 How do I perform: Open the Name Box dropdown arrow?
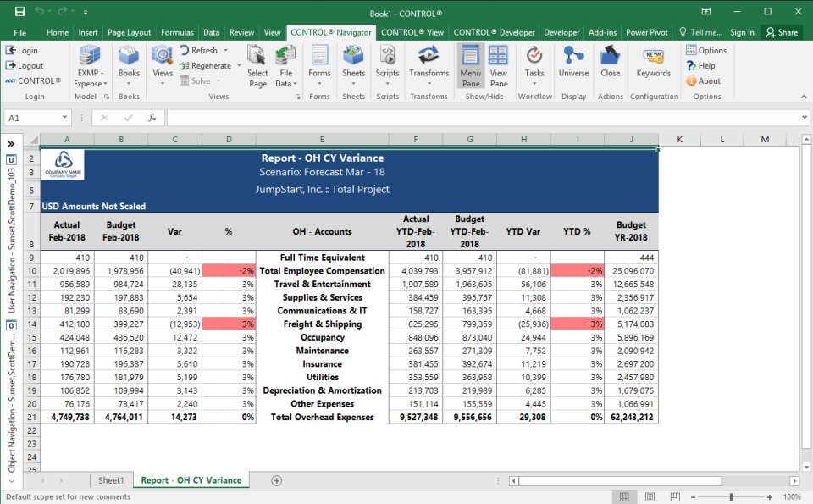[65, 119]
